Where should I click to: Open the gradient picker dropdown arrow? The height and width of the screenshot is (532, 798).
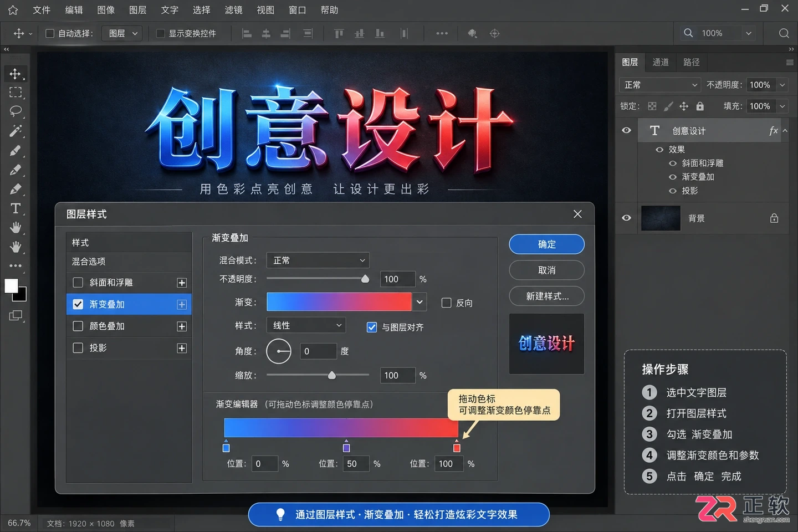pos(420,302)
